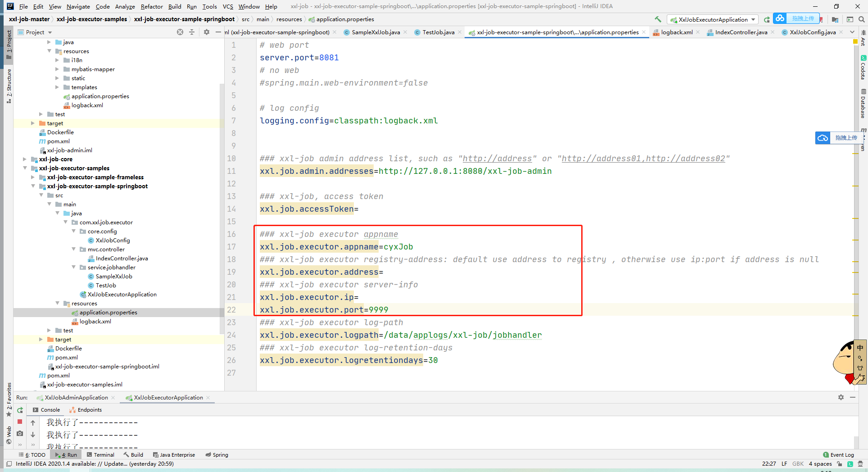Click the down arrow in console gutter
The image size is (868, 472).
(33, 435)
